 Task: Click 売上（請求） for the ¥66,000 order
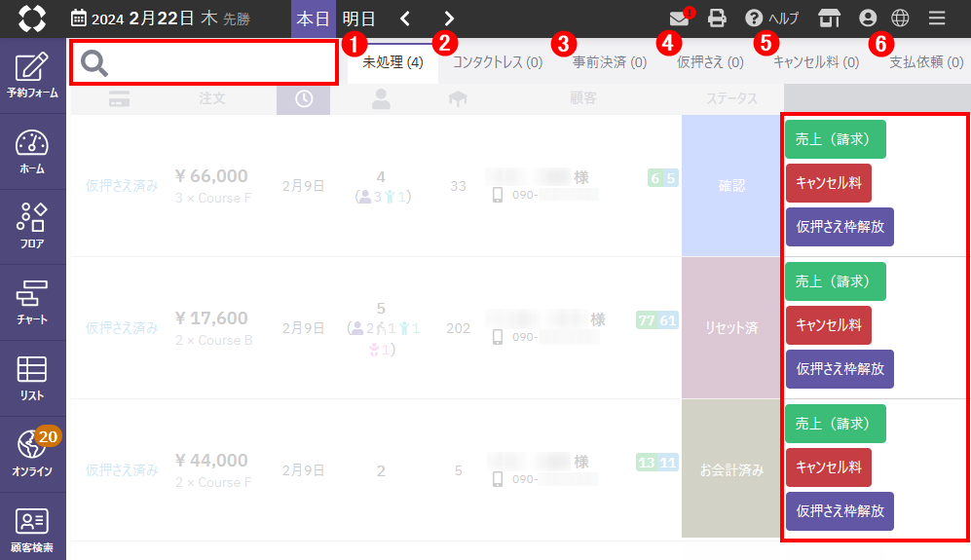point(835,139)
